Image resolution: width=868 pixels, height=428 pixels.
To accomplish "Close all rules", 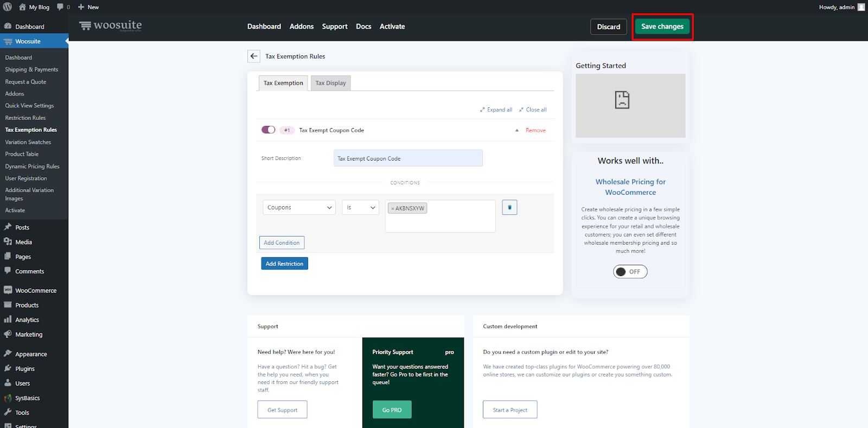I will coord(533,110).
